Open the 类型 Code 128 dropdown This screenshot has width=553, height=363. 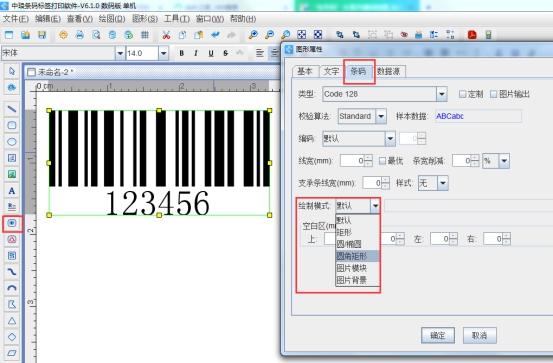point(442,94)
